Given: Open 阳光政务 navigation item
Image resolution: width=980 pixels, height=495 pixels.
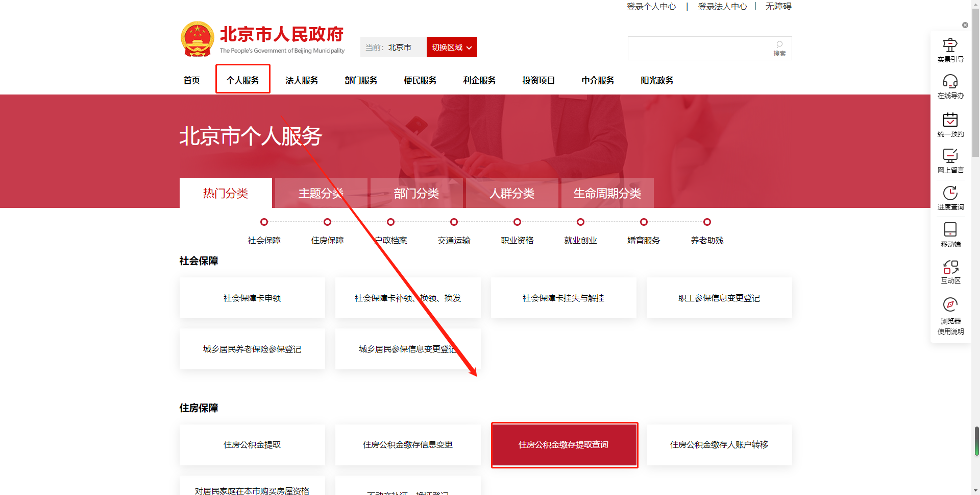Looking at the screenshot, I should (x=657, y=80).
